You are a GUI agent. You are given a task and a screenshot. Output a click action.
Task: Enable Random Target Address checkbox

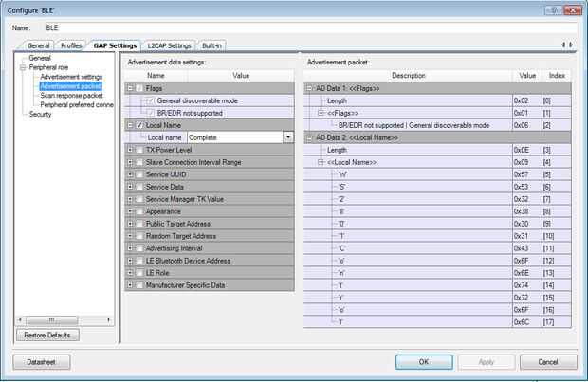(x=139, y=236)
